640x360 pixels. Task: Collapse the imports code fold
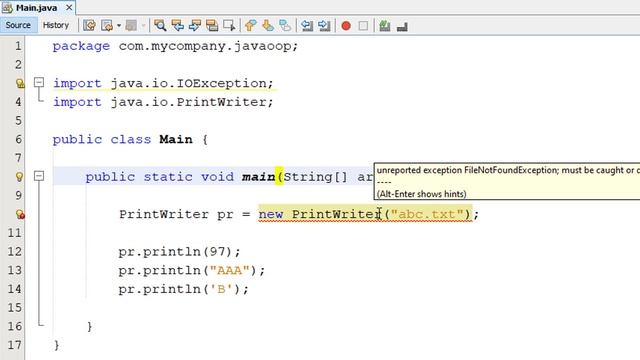tap(39, 82)
